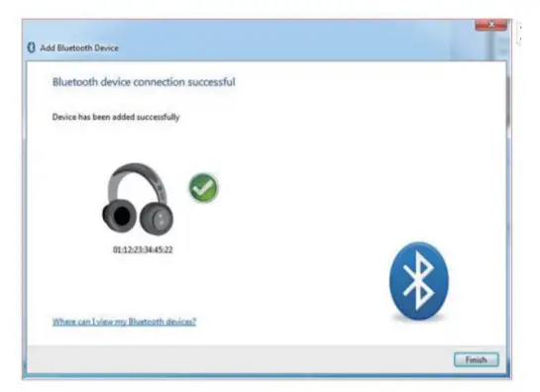Close the Add Bluetooth Device window
Image resolution: width=540 pixels, height=392 pixels.
(491, 25)
